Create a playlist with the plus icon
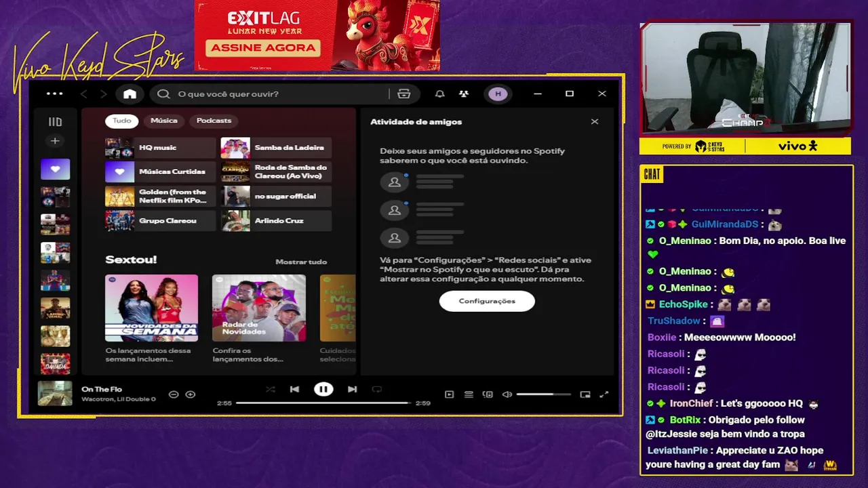Screen dimensions: 868x488 tap(55, 141)
